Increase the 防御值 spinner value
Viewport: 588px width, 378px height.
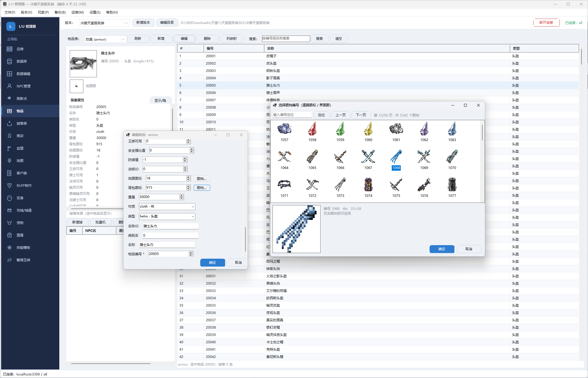[185, 158]
